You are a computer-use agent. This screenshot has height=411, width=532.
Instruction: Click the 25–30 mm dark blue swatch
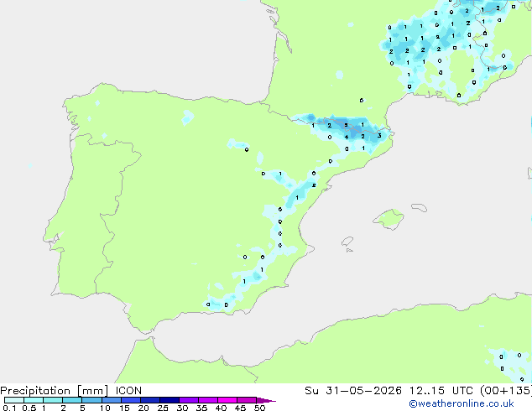pos(170,400)
